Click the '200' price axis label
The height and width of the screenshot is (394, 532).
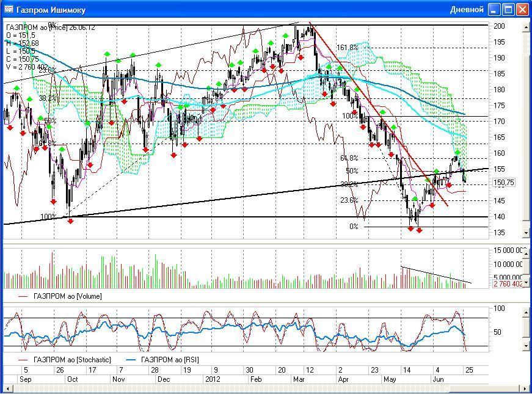[499, 26]
